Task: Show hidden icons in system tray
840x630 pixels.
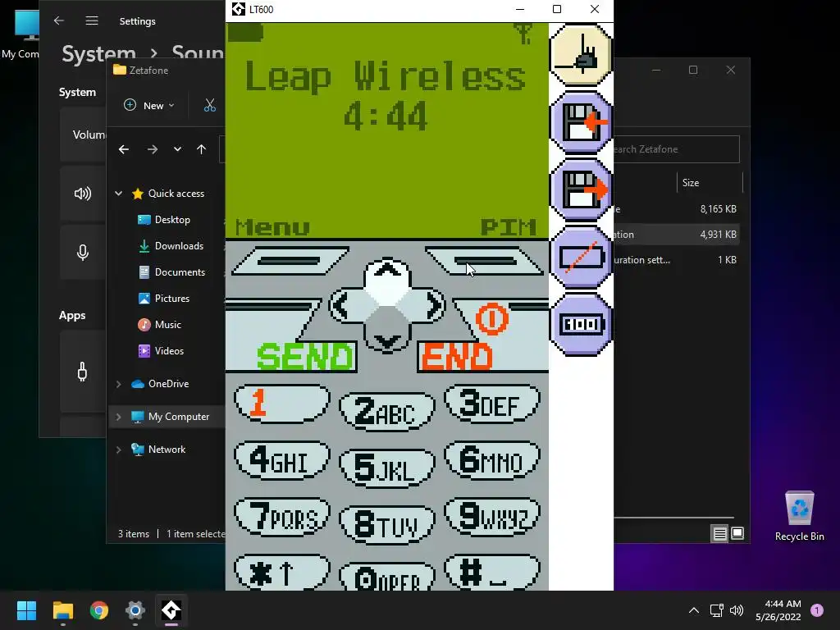Action: [x=694, y=610]
